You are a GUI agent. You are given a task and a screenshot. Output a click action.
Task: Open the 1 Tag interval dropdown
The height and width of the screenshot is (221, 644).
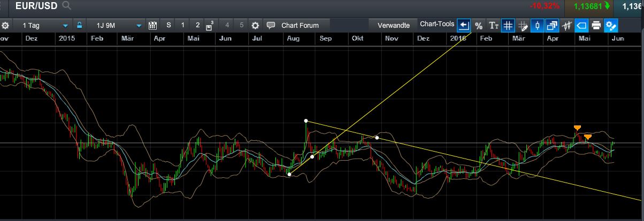[42, 25]
